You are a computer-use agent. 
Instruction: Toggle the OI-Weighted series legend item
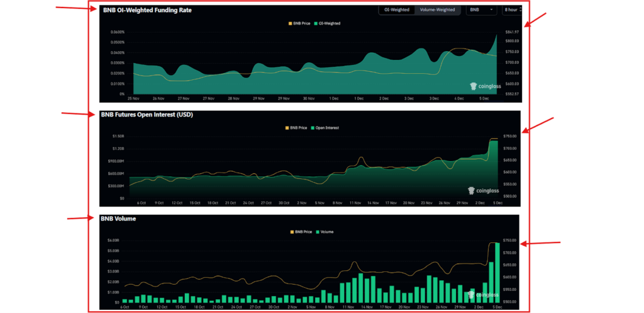click(327, 23)
